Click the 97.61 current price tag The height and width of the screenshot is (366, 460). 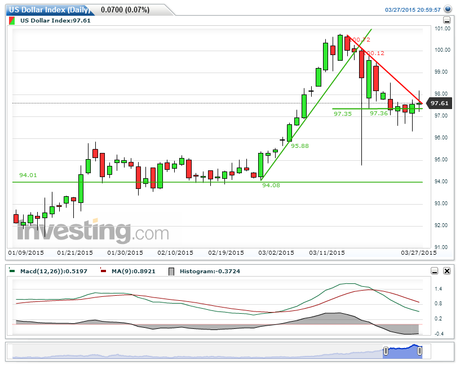coord(439,103)
